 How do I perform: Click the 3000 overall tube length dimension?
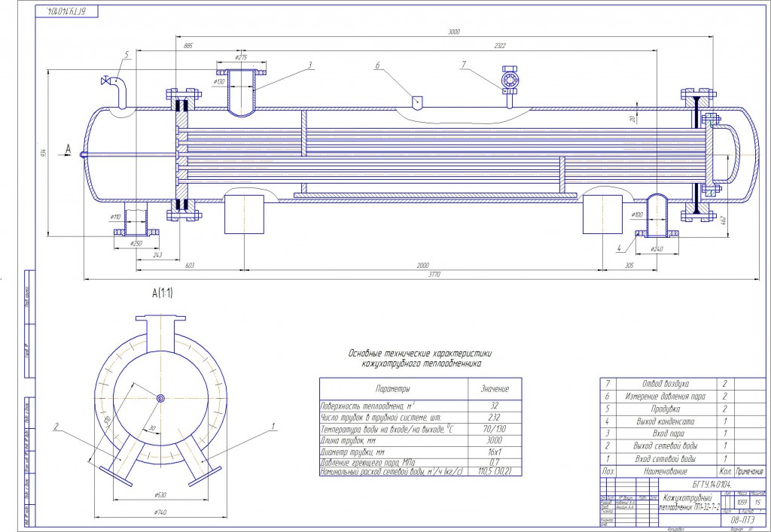click(453, 32)
